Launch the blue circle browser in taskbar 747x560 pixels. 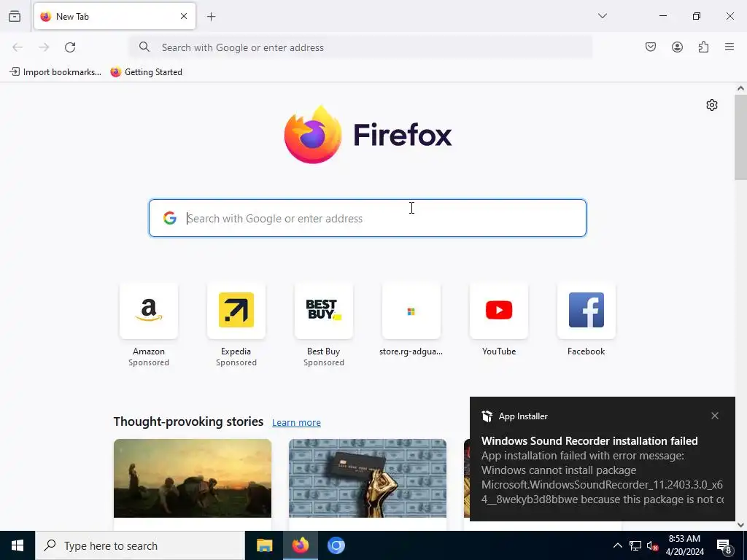[x=336, y=545]
